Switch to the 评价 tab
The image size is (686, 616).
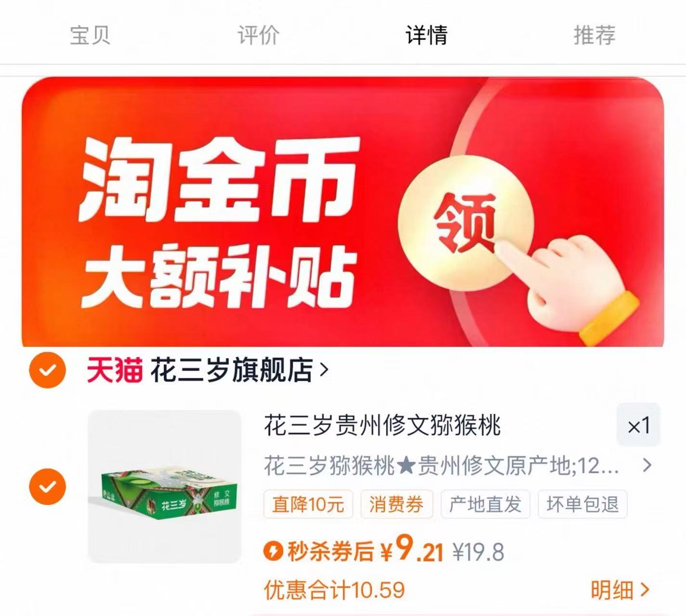tap(259, 35)
